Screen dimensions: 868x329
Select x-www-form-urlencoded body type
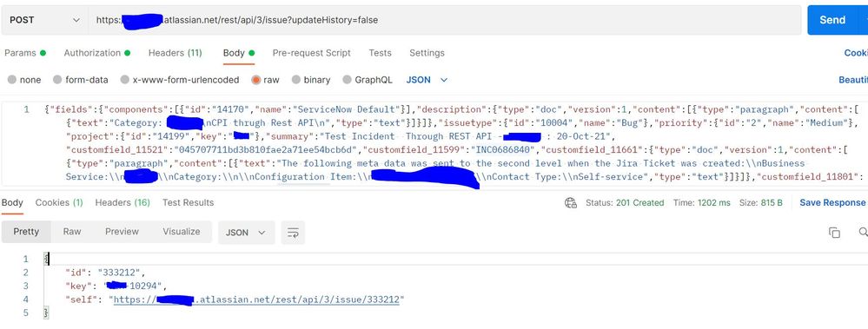tap(180, 80)
